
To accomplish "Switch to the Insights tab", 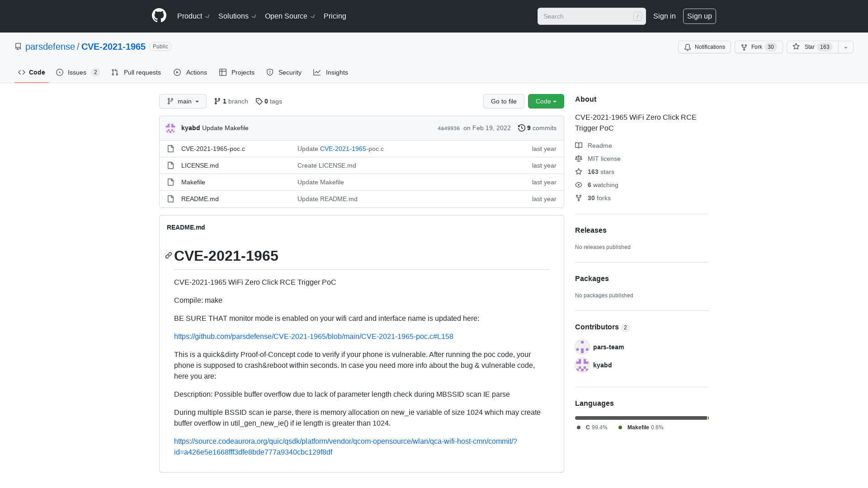I will 330,72.
